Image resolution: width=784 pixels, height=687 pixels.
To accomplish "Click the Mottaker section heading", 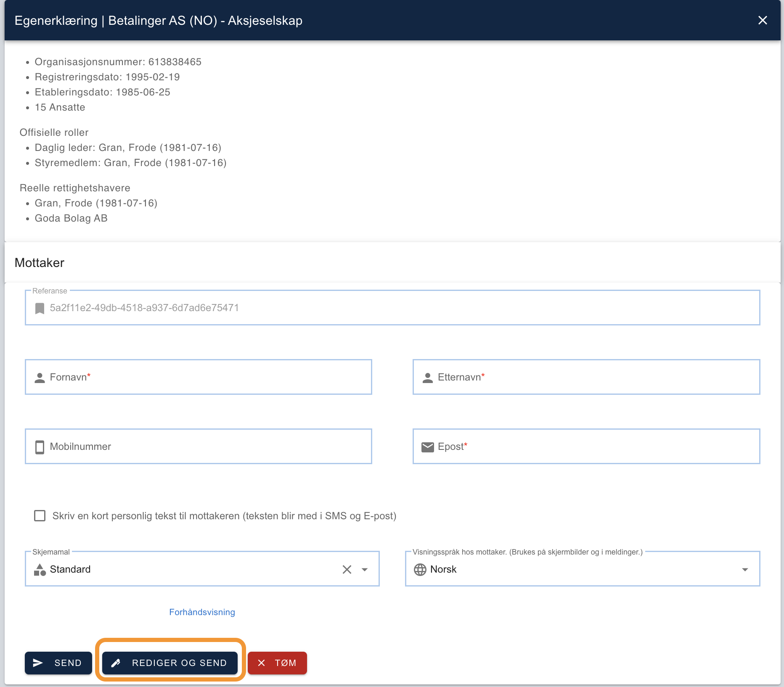I will click(x=40, y=263).
